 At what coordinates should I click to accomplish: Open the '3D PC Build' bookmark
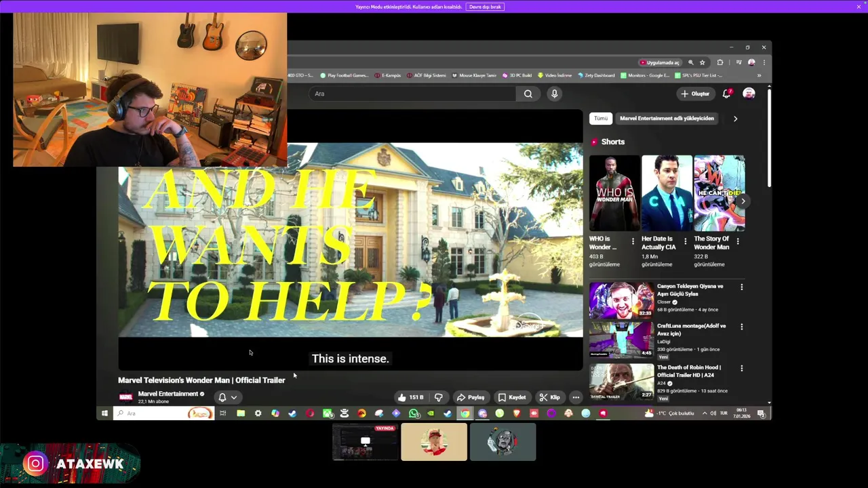(517, 75)
